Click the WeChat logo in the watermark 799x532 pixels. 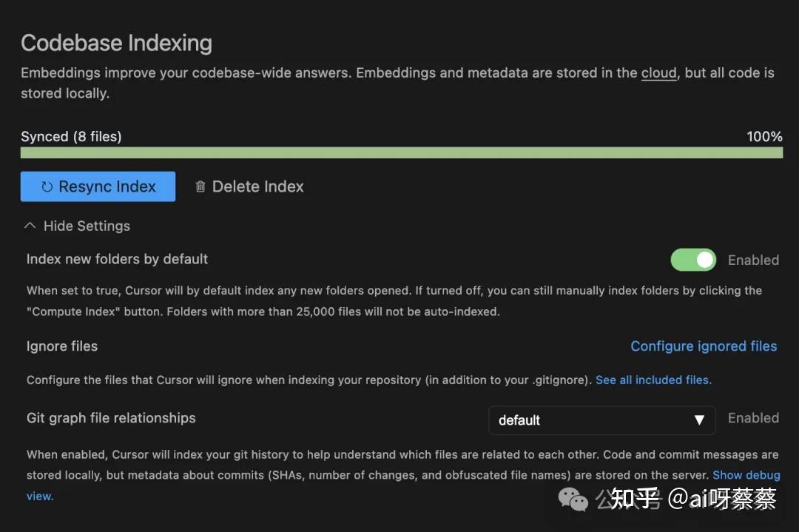coord(573,500)
